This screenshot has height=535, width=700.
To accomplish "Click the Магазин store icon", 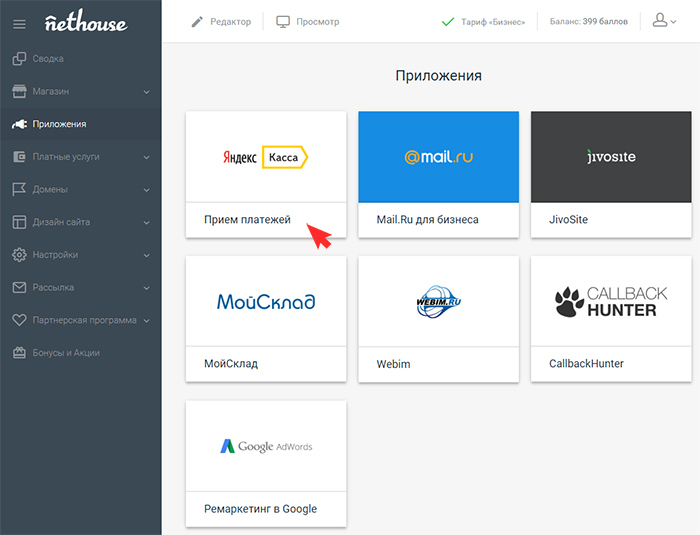I will [x=19, y=91].
